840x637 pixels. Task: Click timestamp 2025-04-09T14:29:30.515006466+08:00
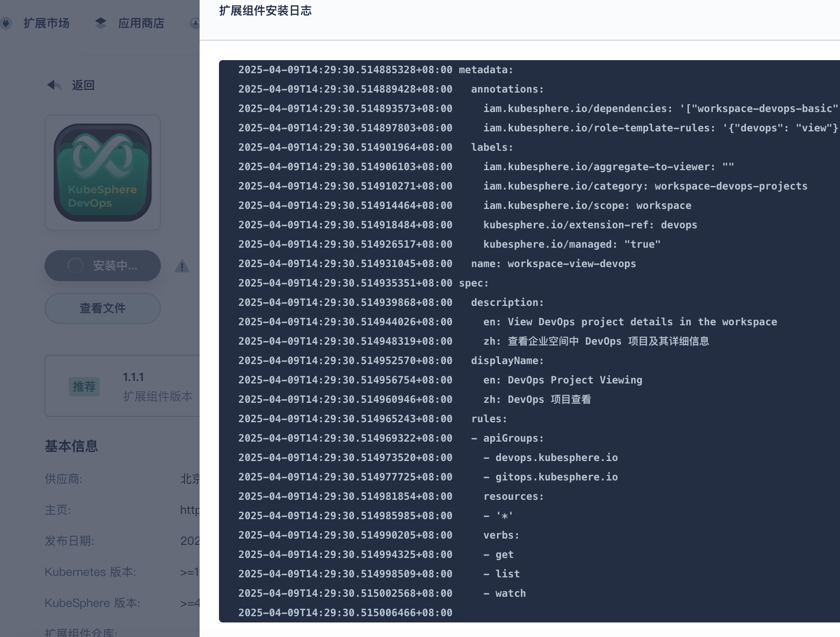pyautogui.click(x=345, y=613)
